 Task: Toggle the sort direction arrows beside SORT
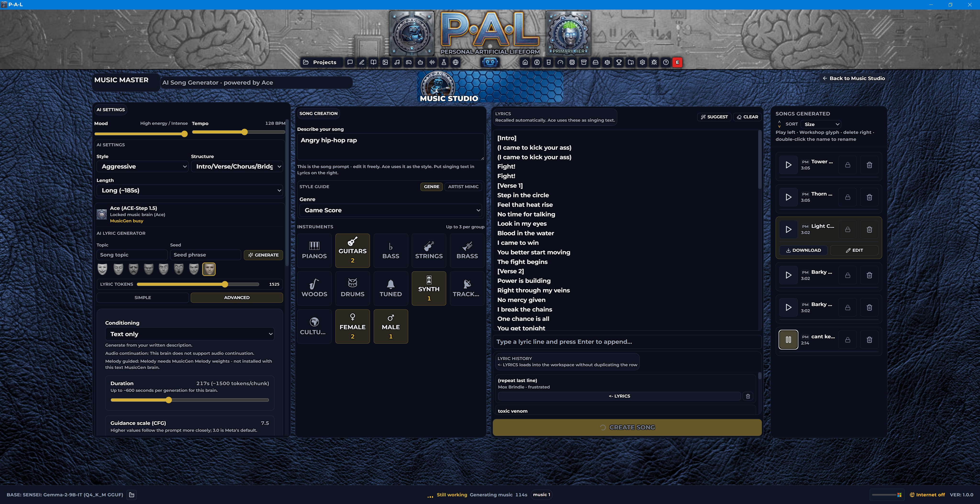[779, 124]
